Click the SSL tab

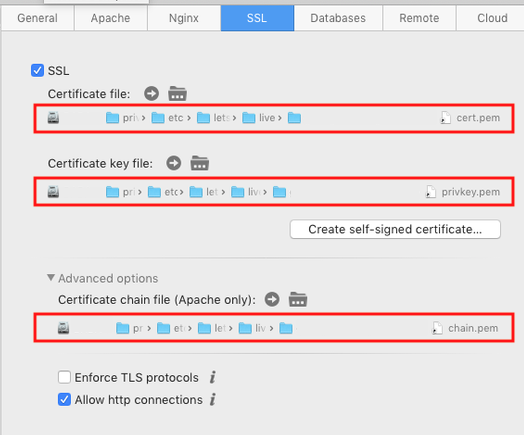257,18
